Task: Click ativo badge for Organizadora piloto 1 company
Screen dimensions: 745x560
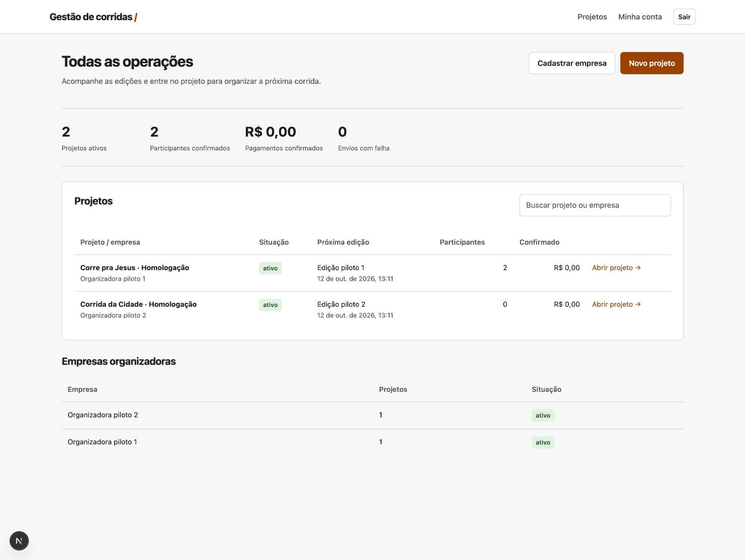Action: [x=543, y=442]
